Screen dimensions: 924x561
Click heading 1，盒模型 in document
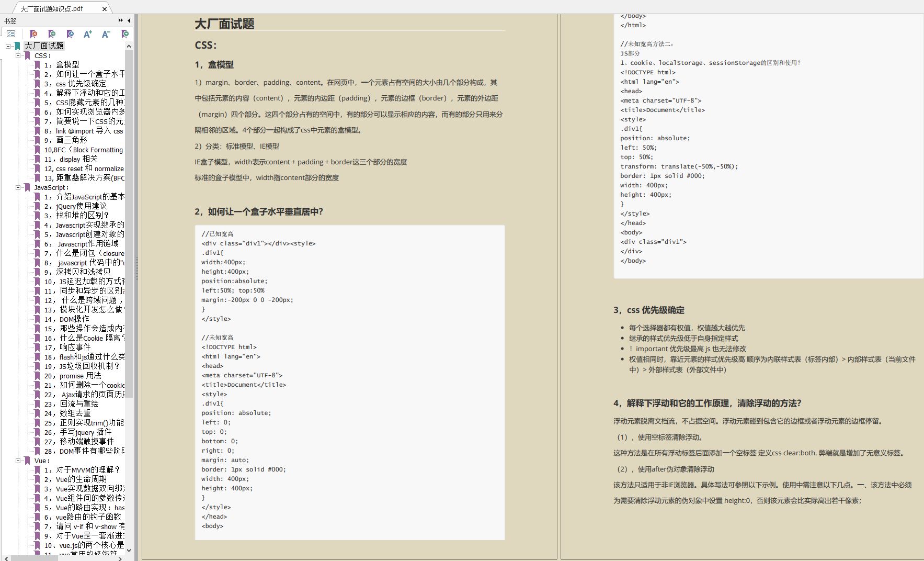(214, 65)
